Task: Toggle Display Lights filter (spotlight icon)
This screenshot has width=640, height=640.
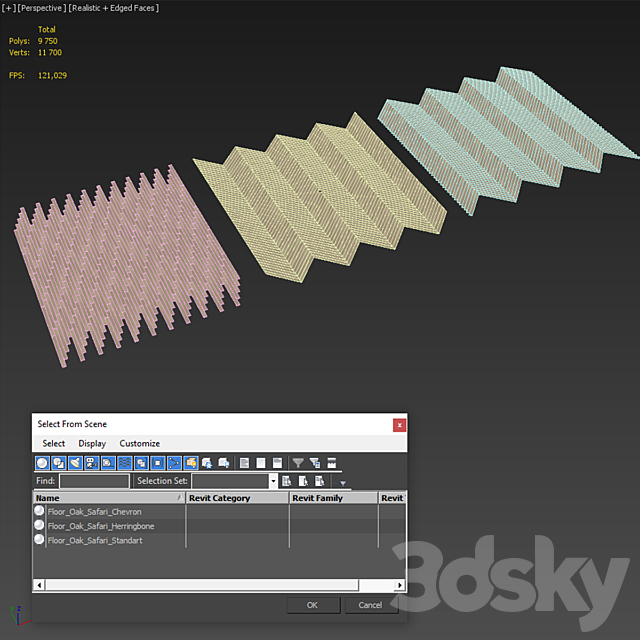Action: (76, 463)
